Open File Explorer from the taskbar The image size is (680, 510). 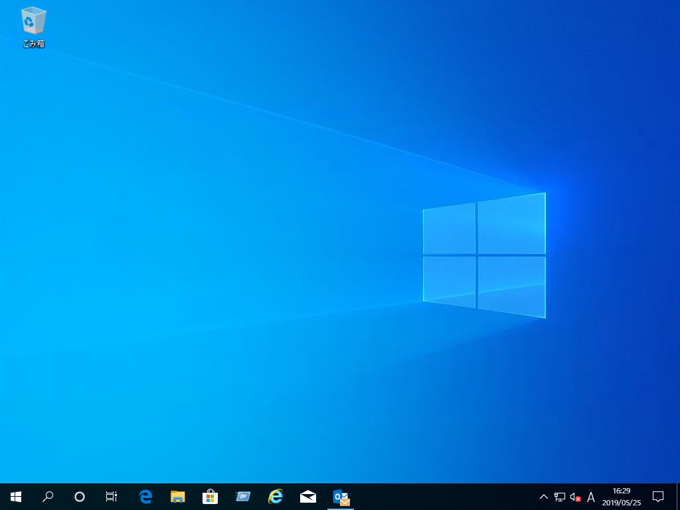178,497
